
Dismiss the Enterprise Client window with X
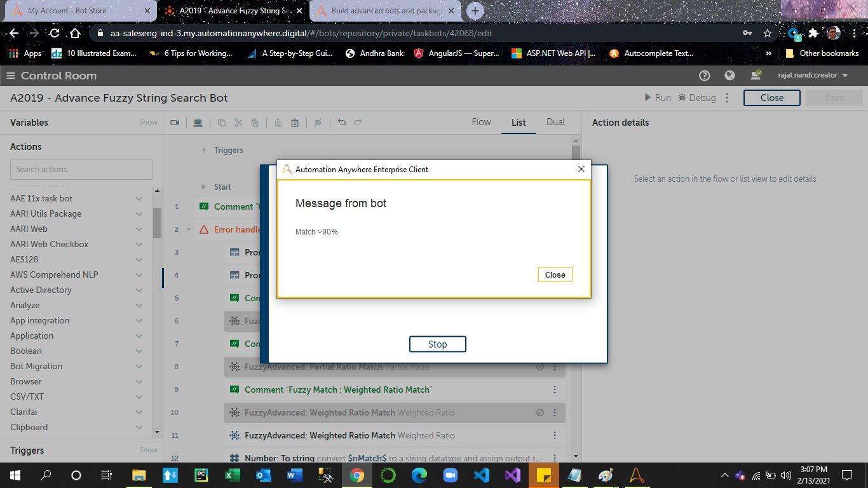click(x=581, y=169)
